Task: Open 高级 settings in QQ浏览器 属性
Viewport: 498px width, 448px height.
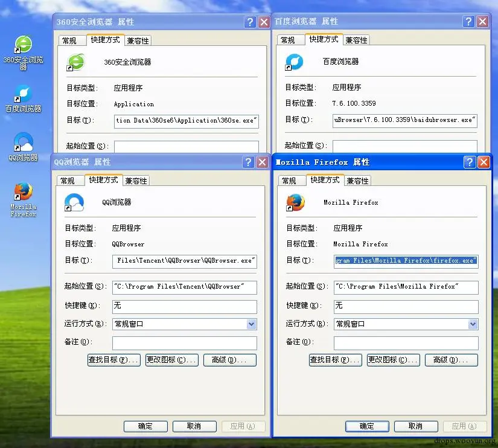Action: click(x=229, y=360)
